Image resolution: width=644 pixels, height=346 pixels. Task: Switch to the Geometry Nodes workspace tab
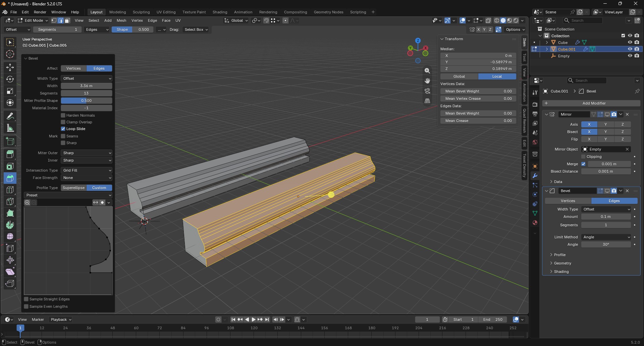(328, 12)
